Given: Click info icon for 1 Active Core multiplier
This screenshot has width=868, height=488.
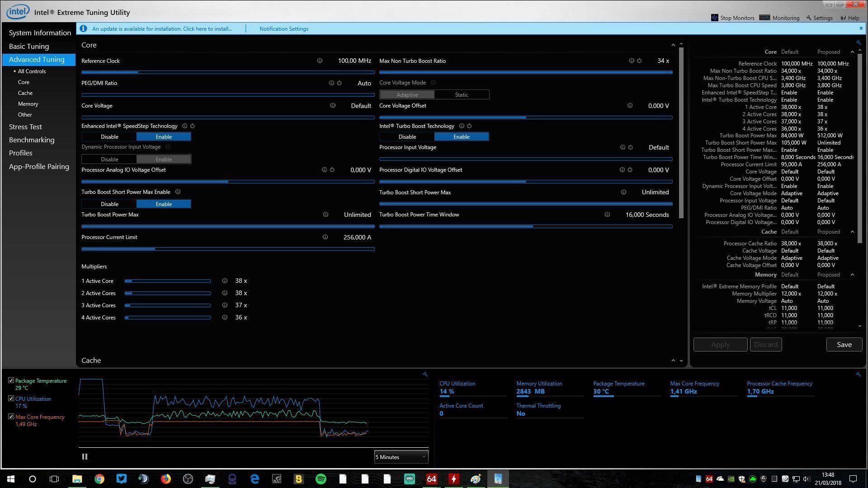Looking at the screenshot, I should tap(225, 281).
